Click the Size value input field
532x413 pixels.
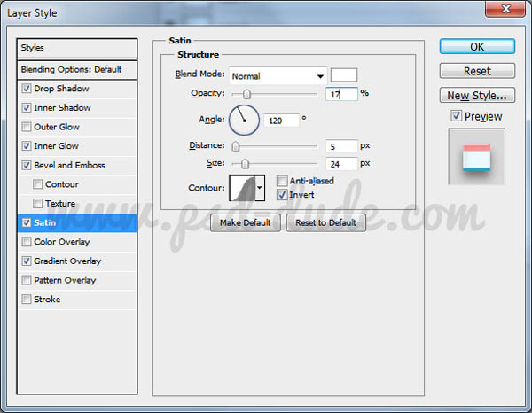[341, 163]
